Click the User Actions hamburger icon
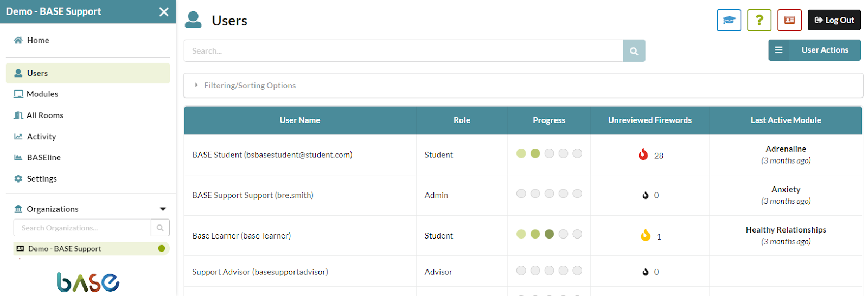This screenshot has height=296, width=868. pyautogui.click(x=778, y=50)
